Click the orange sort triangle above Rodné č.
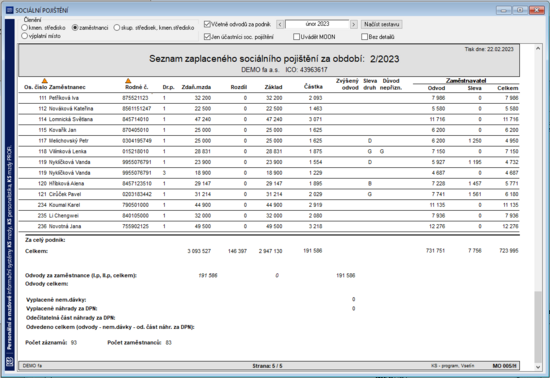 128,81
